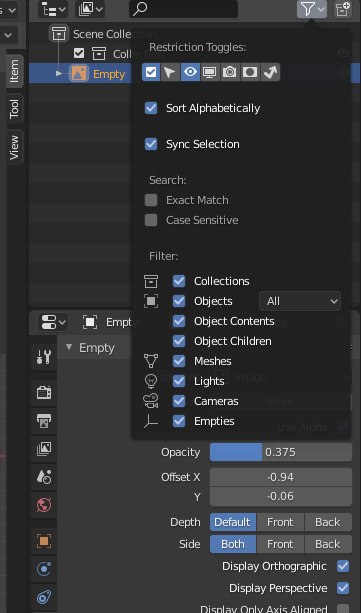This screenshot has width=361, height=613.
Task: Disable the Sync Selection checkbox
Action: [151, 144]
